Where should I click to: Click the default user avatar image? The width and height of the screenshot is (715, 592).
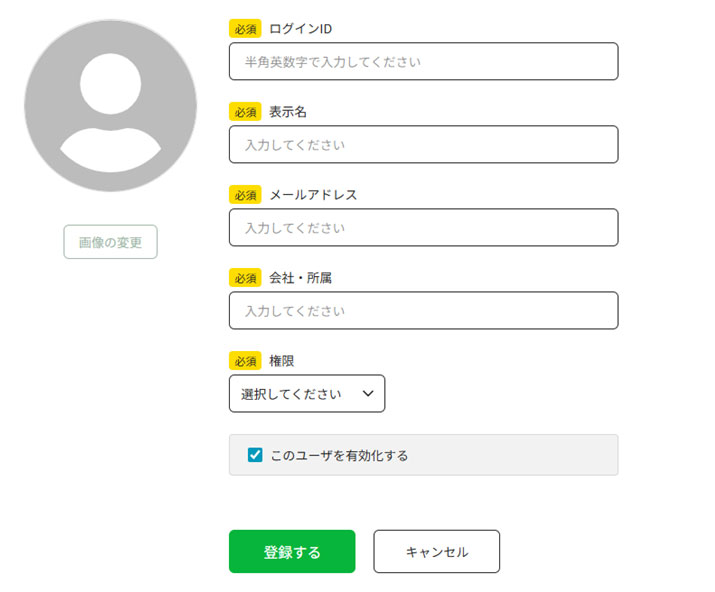(x=110, y=106)
